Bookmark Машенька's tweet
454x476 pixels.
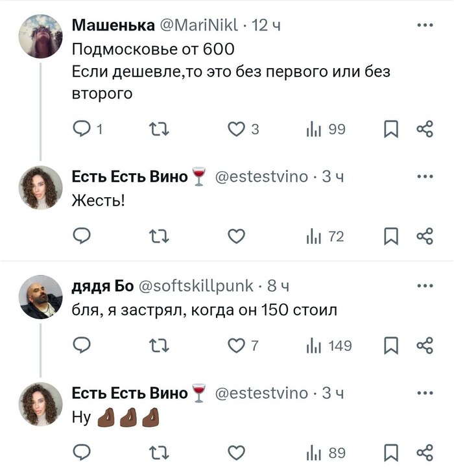coord(391,129)
